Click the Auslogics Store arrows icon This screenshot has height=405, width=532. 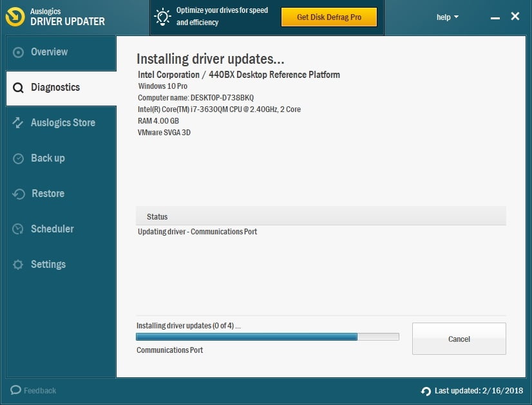click(18, 123)
